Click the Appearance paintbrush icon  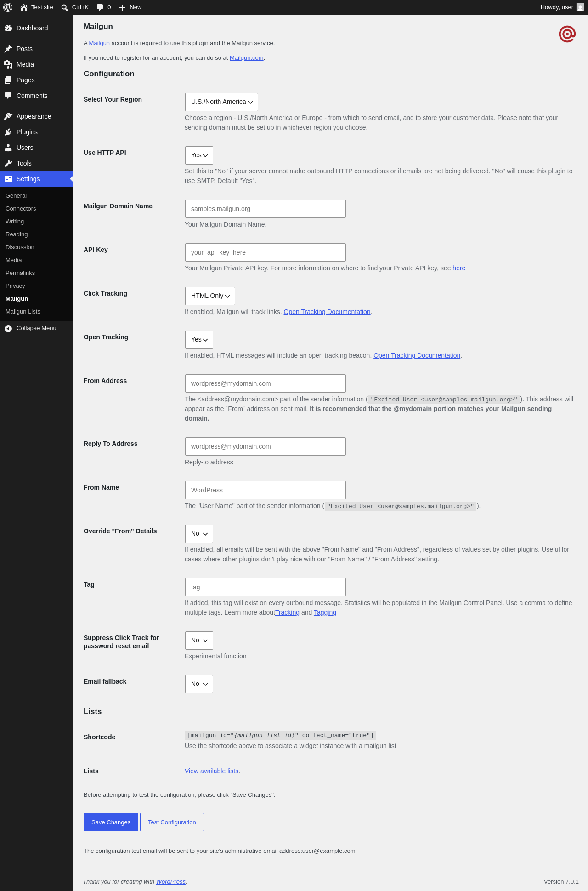pos(8,116)
